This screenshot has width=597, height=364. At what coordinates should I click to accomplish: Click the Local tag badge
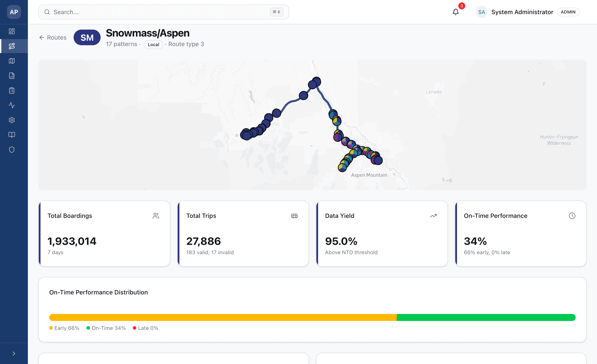[153, 45]
